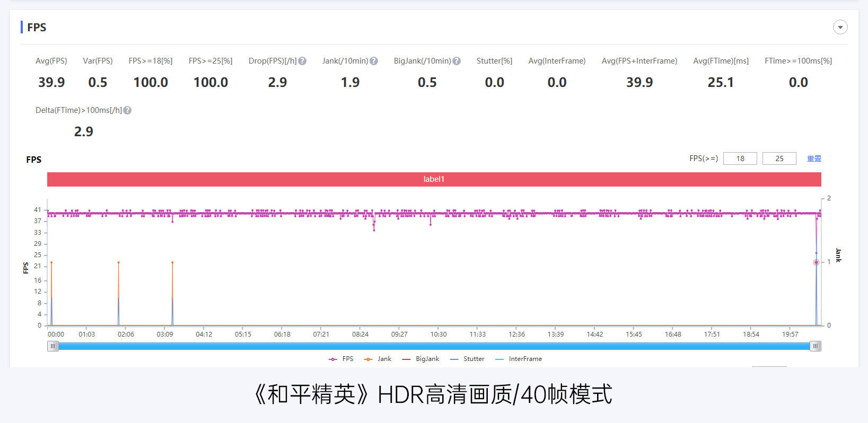The height and width of the screenshot is (423, 868).
Task: Click the highlighted Jank point at chart end
Action: pyautogui.click(x=816, y=262)
